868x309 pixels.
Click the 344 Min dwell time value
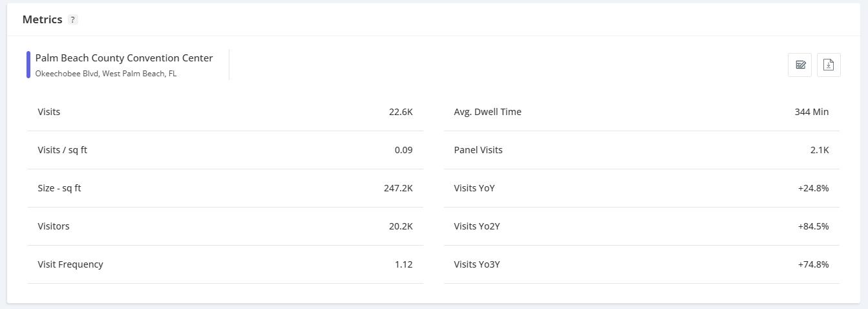(x=811, y=112)
